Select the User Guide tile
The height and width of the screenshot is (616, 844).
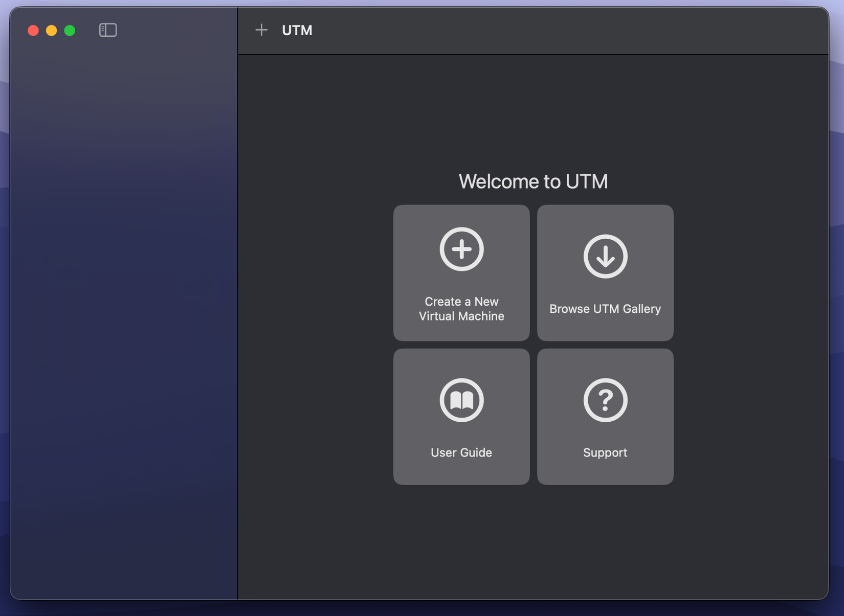tap(461, 416)
